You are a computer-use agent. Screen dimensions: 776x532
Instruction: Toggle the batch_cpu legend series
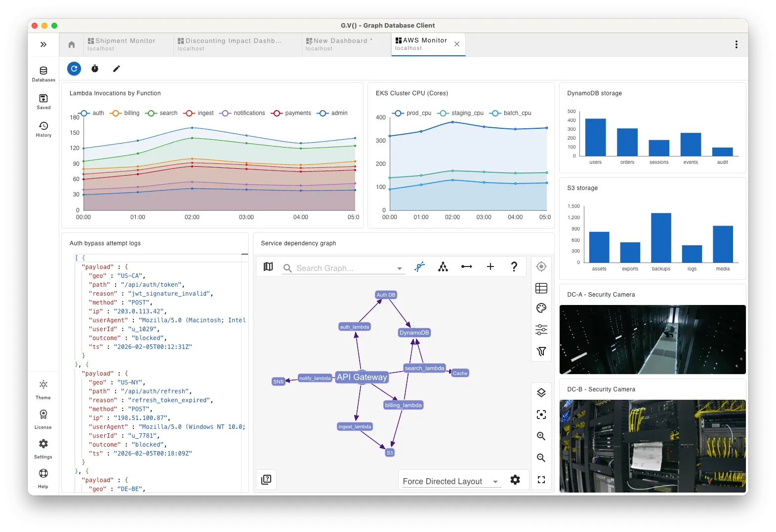[511, 113]
